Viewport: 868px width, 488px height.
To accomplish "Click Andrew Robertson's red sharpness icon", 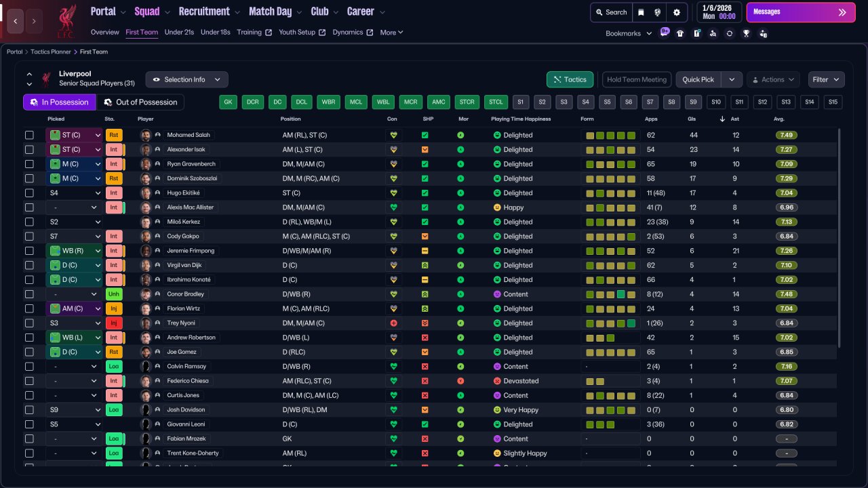I will pyautogui.click(x=425, y=338).
